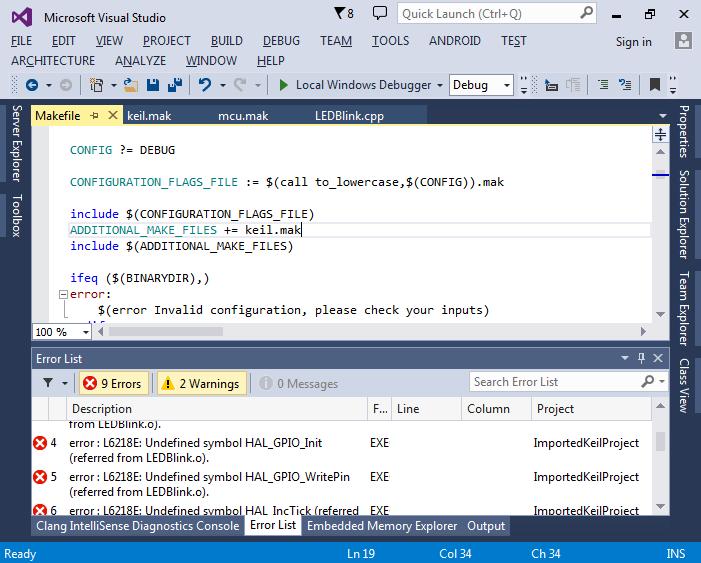Toggle the 9 Errors filter
701x563 pixels.
112,383
